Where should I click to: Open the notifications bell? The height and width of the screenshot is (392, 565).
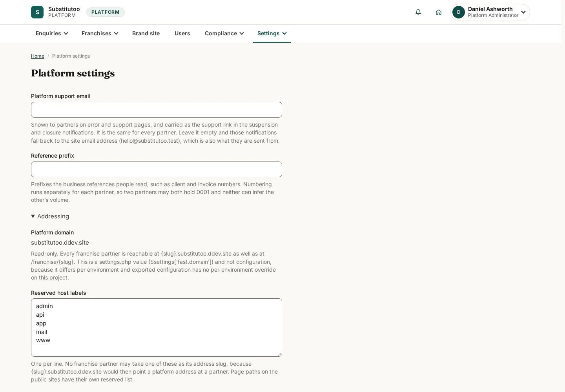418,12
